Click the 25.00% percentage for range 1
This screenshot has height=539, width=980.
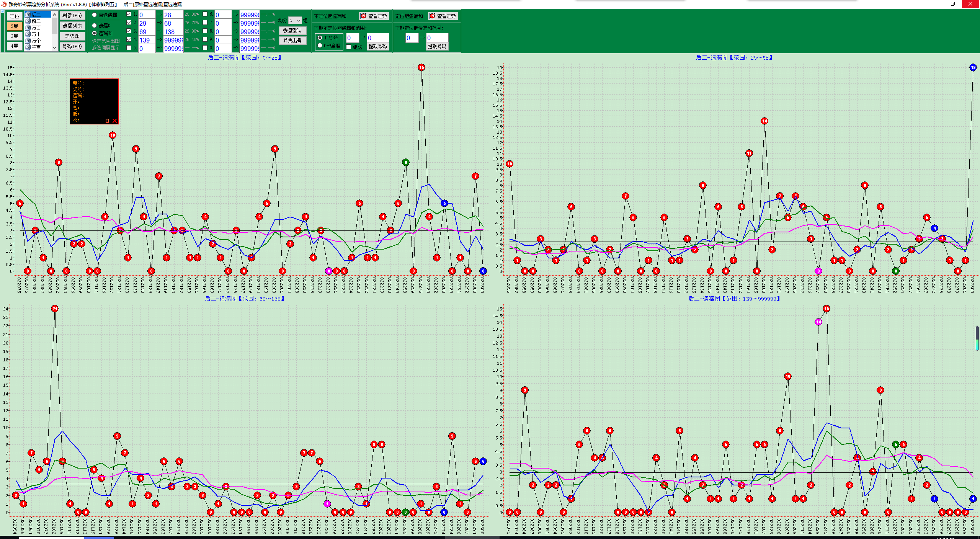(192, 14)
